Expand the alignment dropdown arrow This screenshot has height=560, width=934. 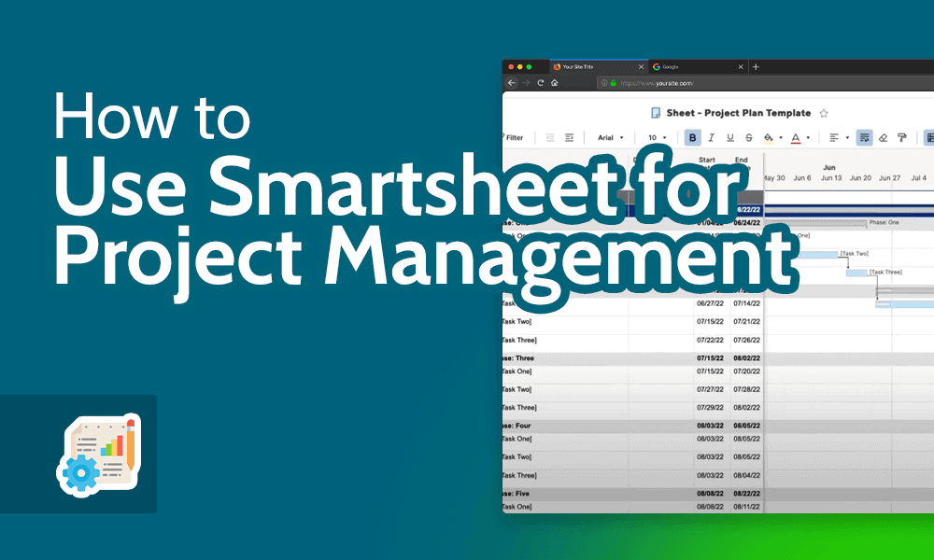coord(847,138)
